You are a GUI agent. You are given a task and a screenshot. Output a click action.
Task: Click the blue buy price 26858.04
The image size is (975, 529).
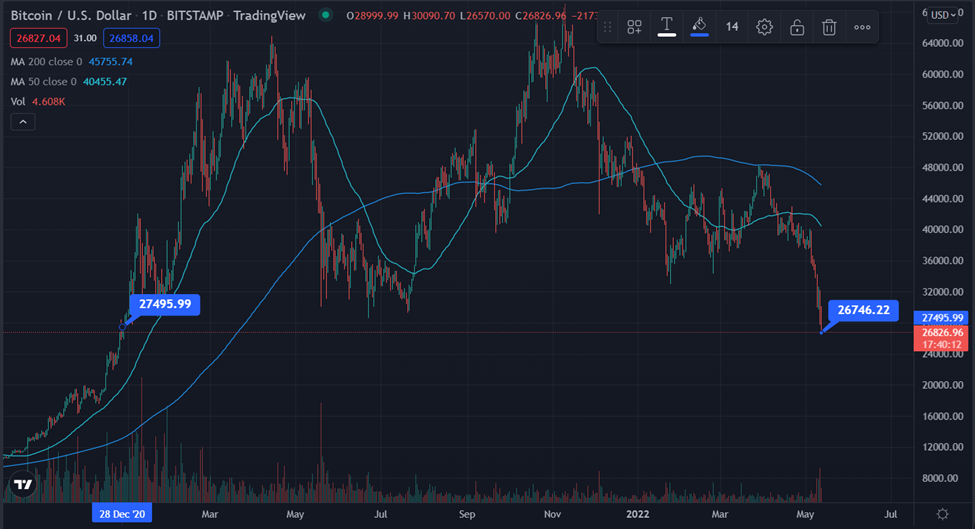pos(131,39)
